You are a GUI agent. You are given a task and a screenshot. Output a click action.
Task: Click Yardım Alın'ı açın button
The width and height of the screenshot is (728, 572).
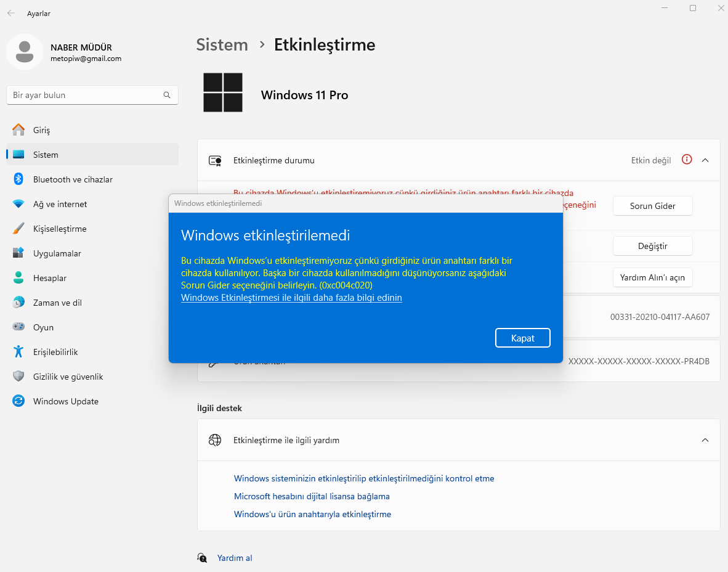point(652,277)
